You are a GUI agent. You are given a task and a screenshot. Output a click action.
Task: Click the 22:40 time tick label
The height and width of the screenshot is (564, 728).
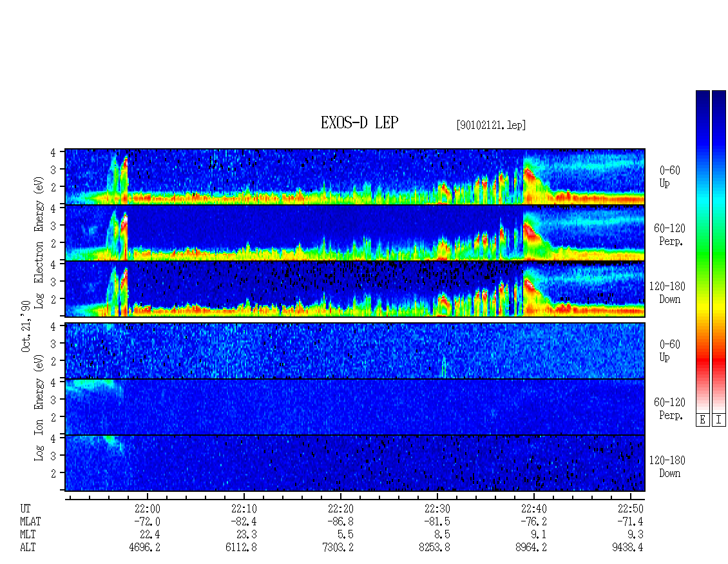coord(534,509)
